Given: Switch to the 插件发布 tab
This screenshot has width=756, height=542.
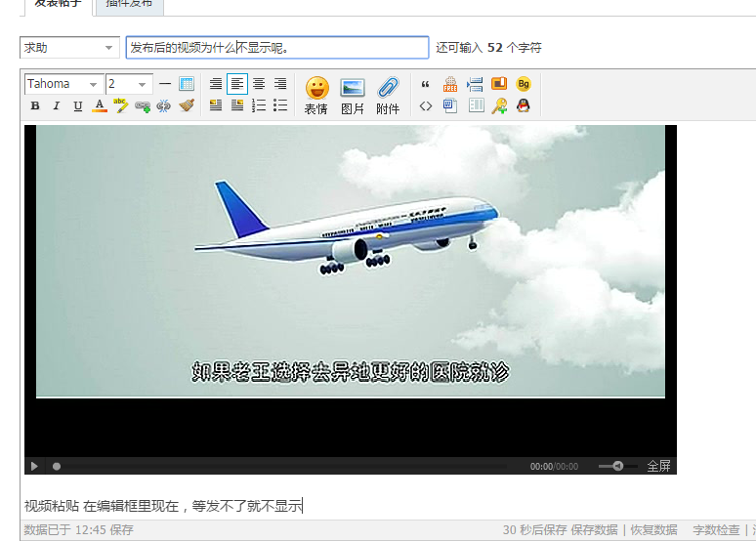Looking at the screenshot, I should (129, 5).
